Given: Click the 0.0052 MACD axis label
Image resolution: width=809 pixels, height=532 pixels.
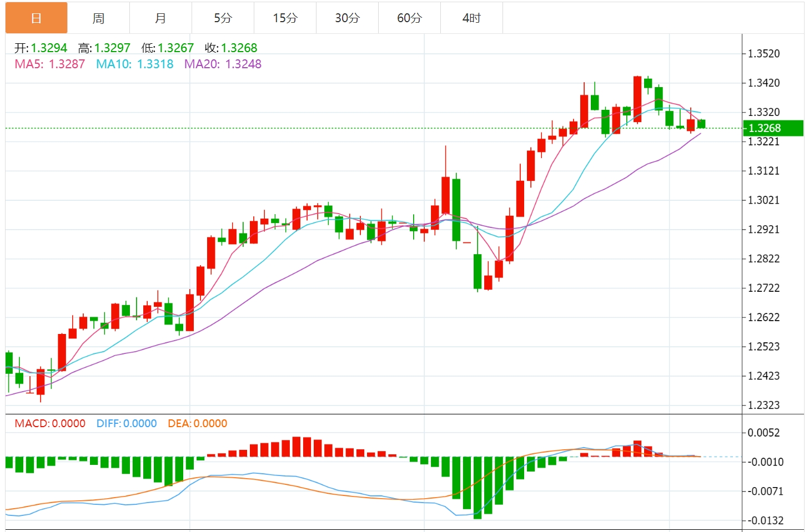Looking at the screenshot, I should 764,433.
